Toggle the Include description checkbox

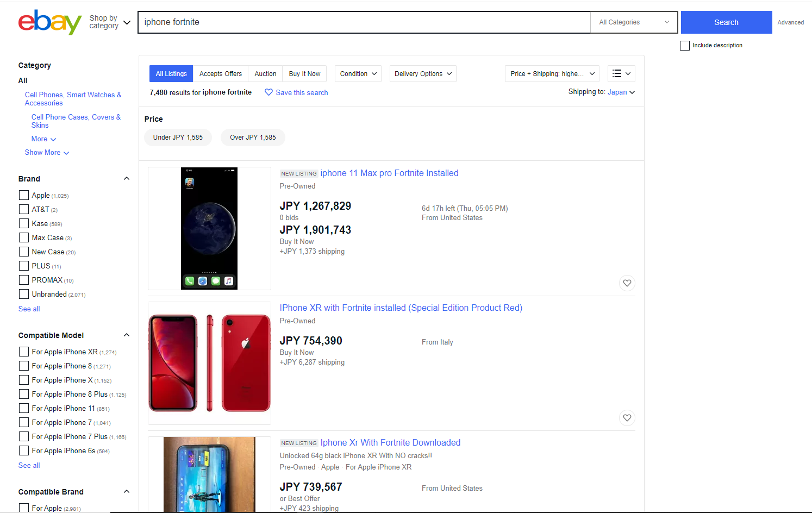[x=685, y=46]
